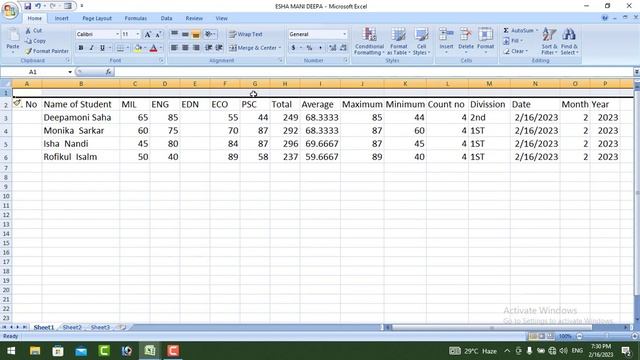Click the Name Box showing A1
The width and height of the screenshot is (640, 360).
click(x=33, y=72)
